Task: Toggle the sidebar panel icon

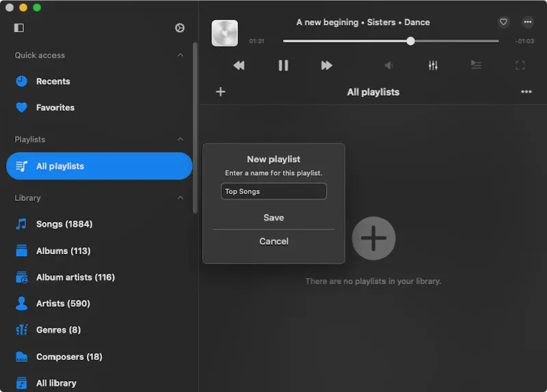Action: tap(19, 28)
